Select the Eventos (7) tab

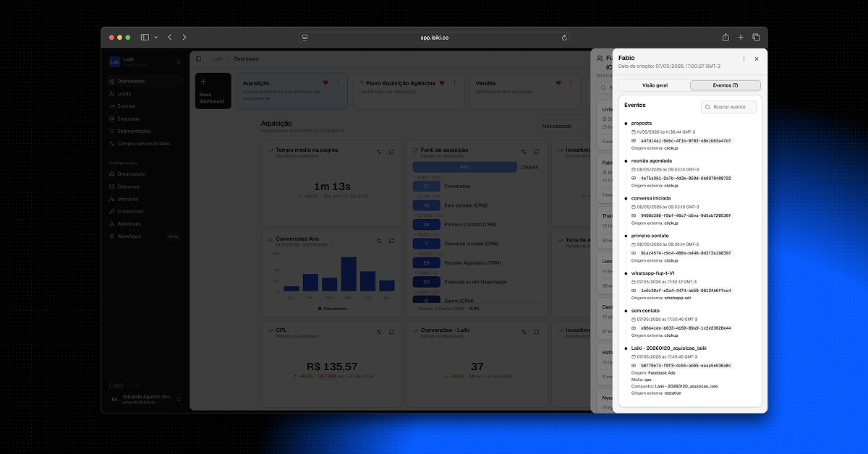click(725, 85)
